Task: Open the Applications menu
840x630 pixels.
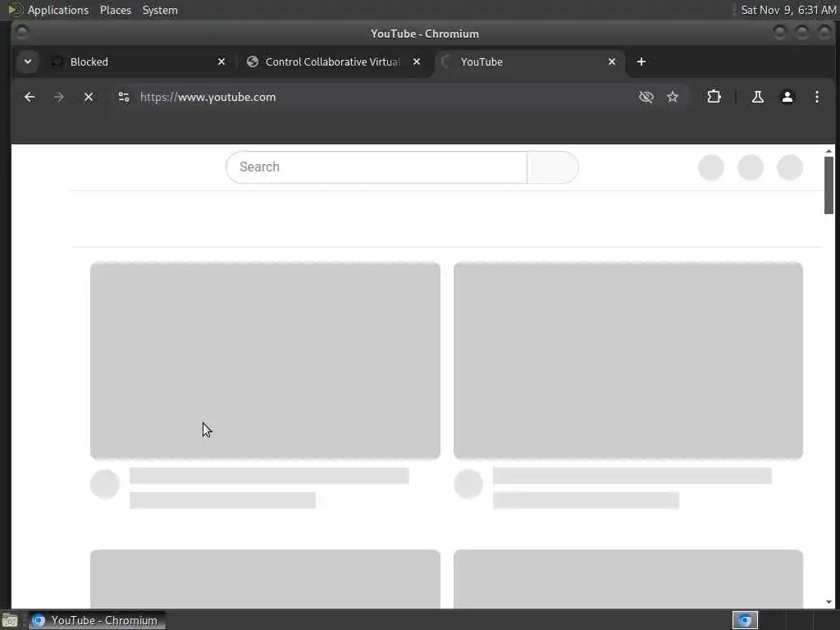Action: (58, 10)
